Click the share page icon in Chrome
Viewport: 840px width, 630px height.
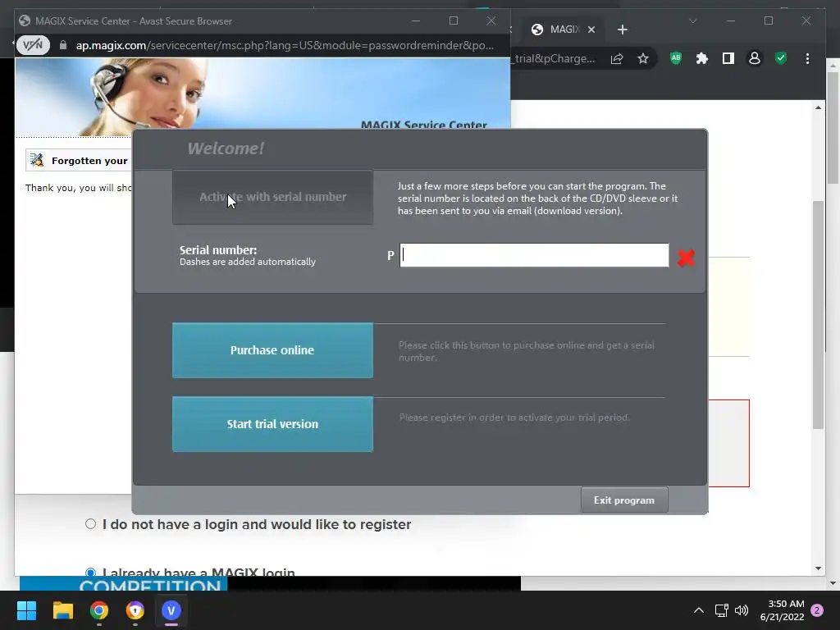617,58
